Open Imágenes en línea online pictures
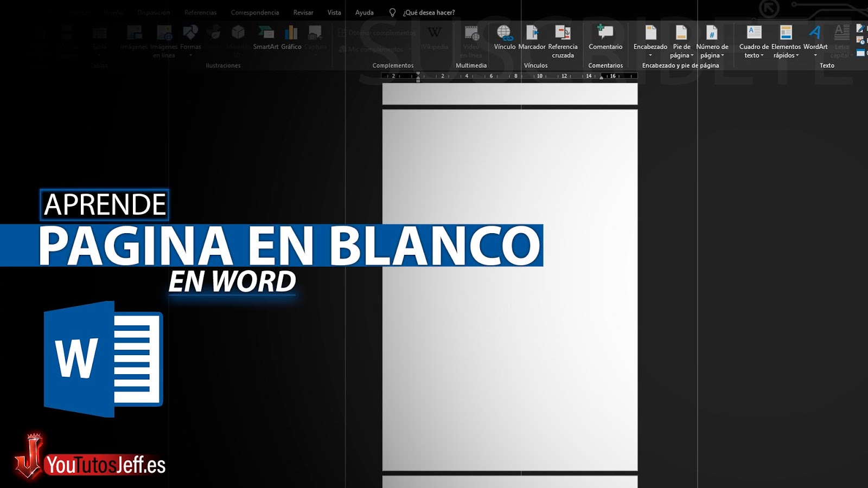 [164, 42]
